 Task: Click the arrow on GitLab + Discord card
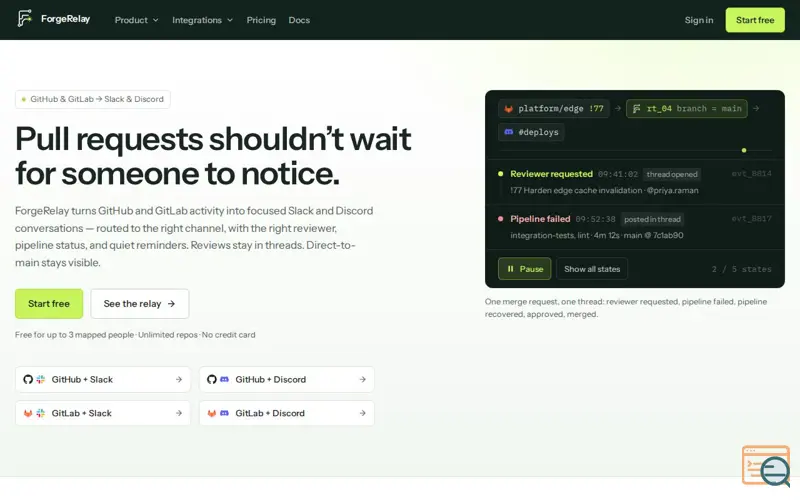coord(362,413)
